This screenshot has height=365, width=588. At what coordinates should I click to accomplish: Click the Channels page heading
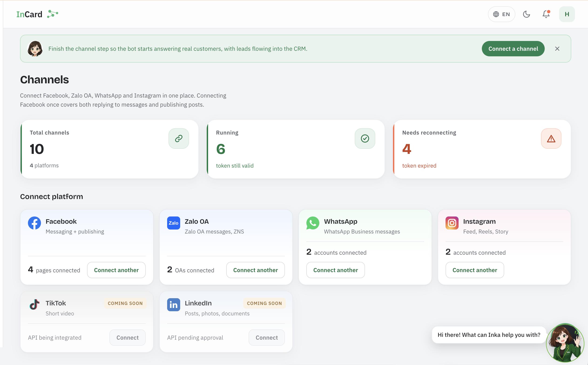pos(44,80)
